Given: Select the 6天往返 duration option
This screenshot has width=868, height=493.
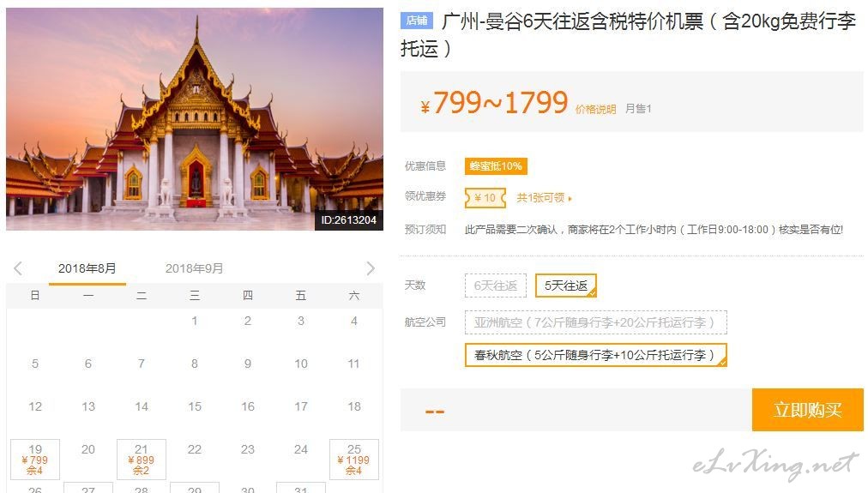Looking at the screenshot, I should (x=496, y=286).
